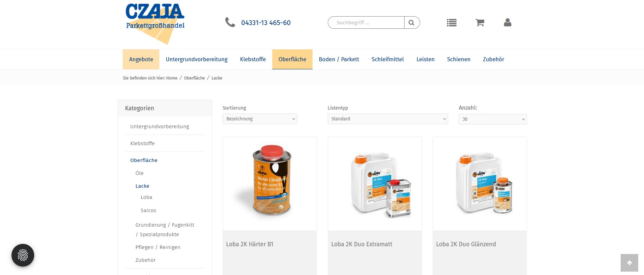Select Saicos in the category sidebar
Viewport: 644px width, 275px height.
point(148,210)
